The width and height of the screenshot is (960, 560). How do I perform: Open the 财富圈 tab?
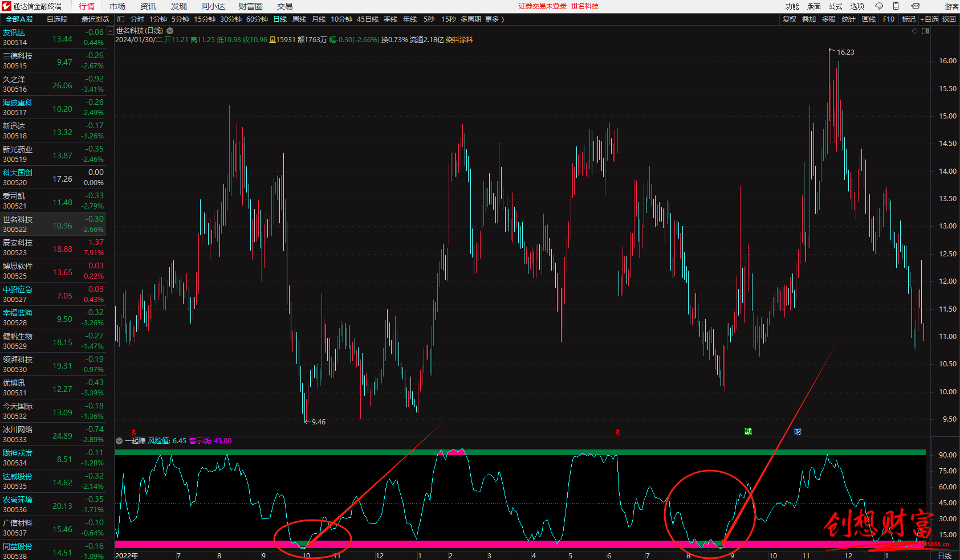point(251,6)
